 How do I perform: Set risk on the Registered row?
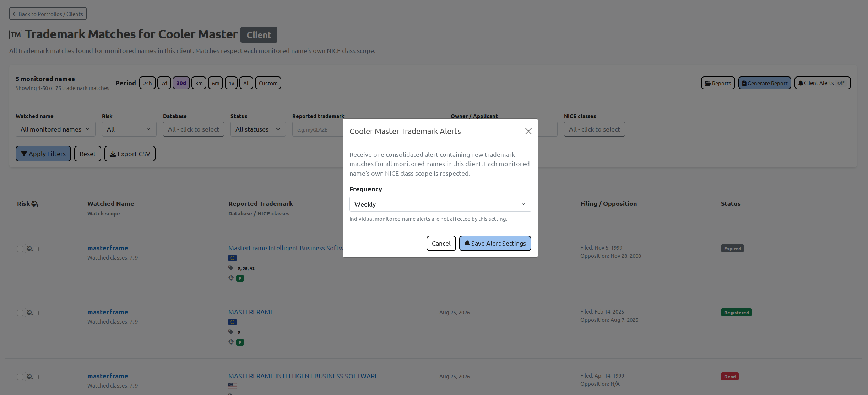pos(33,313)
